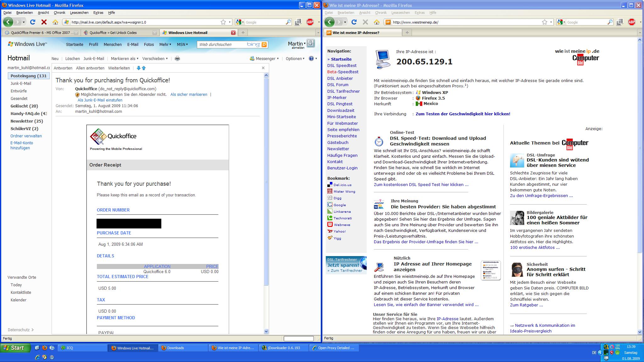Open jDownloader taskbar button
This screenshot has width=644, height=362.
284,348
